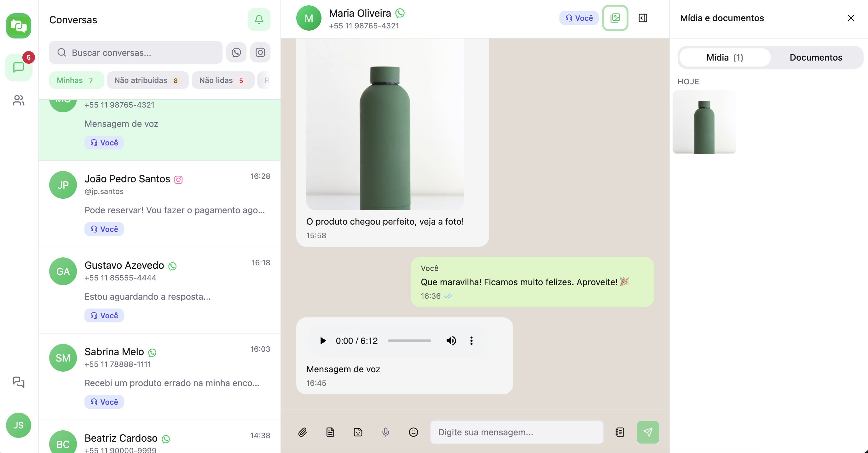Click Maria Oliveira's M avatar in header

(x=309, y=18)
